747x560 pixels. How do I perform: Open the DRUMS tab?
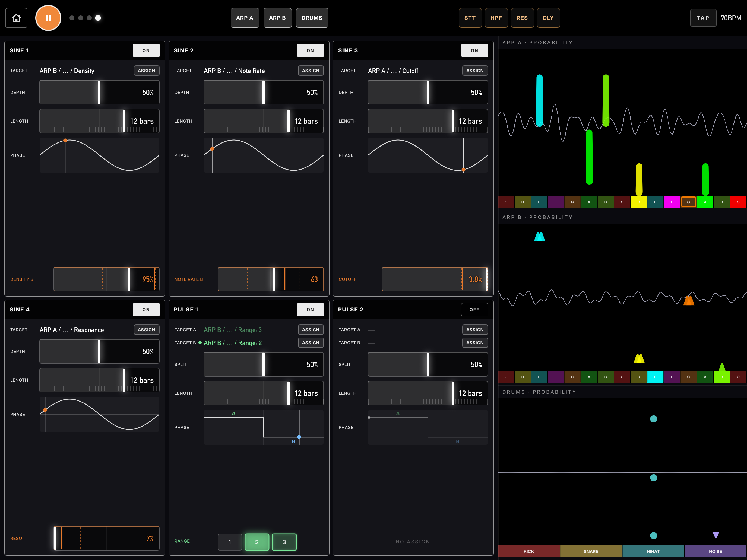point(312,18)
